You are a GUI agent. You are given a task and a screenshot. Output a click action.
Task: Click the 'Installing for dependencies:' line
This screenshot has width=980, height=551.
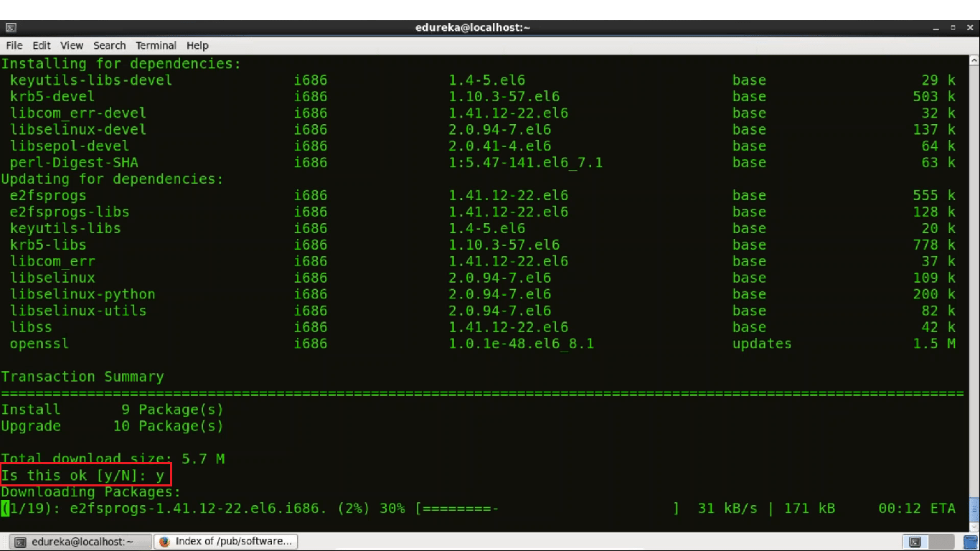tap(121, 64)
